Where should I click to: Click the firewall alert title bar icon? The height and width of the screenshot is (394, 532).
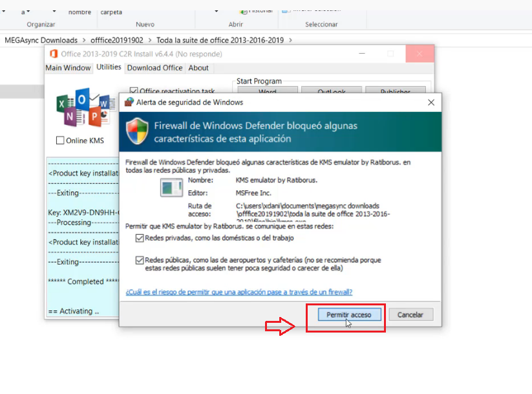[x=129, y=102]
